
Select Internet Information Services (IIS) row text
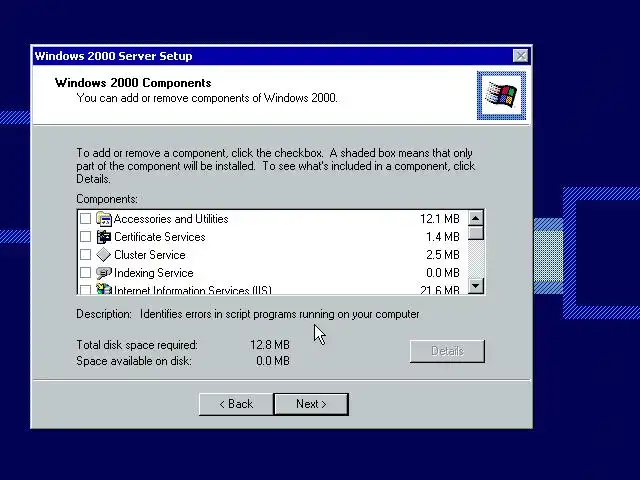193,290
